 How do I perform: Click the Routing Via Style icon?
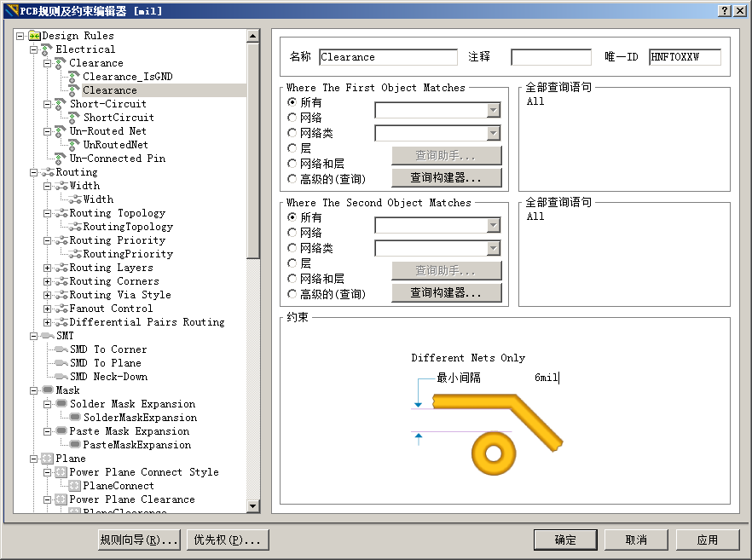tap(61, 295)
